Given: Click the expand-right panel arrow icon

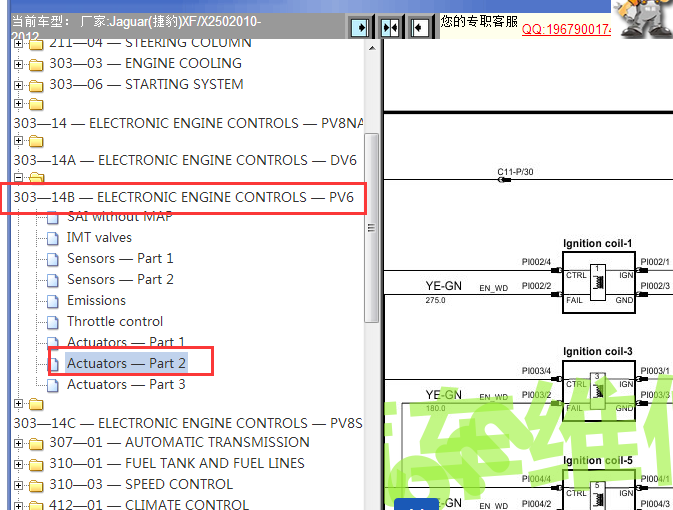Looking at the screenshot, I should pyautogui.click(x=360, y=27).
